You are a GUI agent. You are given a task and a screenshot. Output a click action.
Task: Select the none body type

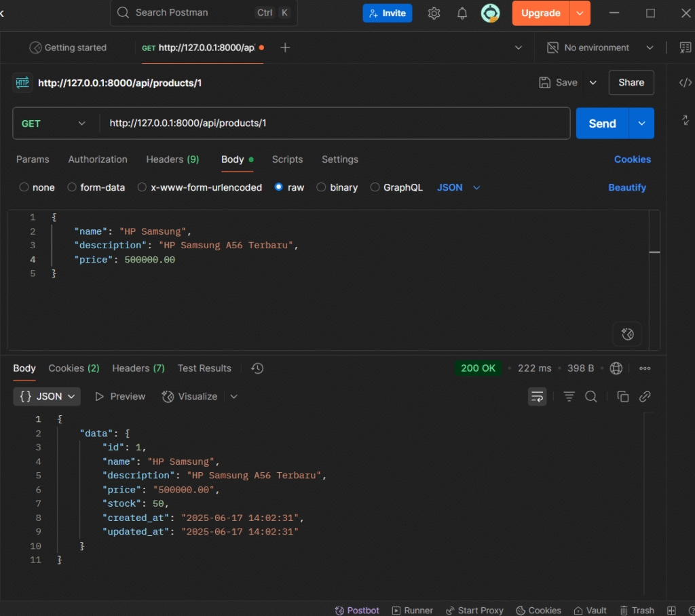(x=24, y=187)
